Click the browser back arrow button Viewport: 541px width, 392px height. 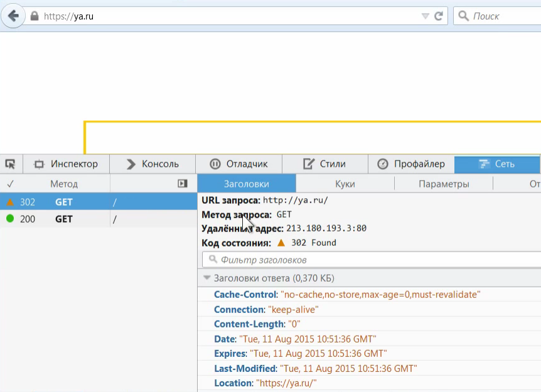click(x=13, y=16)
